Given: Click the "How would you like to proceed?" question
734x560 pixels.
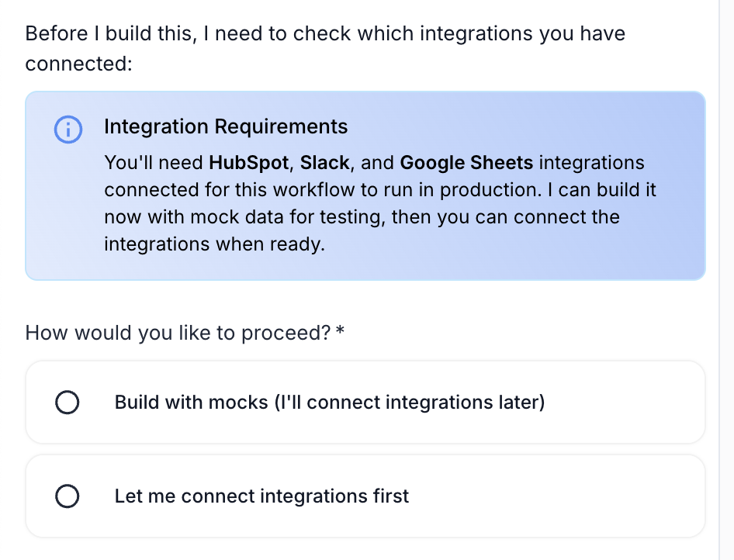Looking at the screenshot, I should 178,333.
